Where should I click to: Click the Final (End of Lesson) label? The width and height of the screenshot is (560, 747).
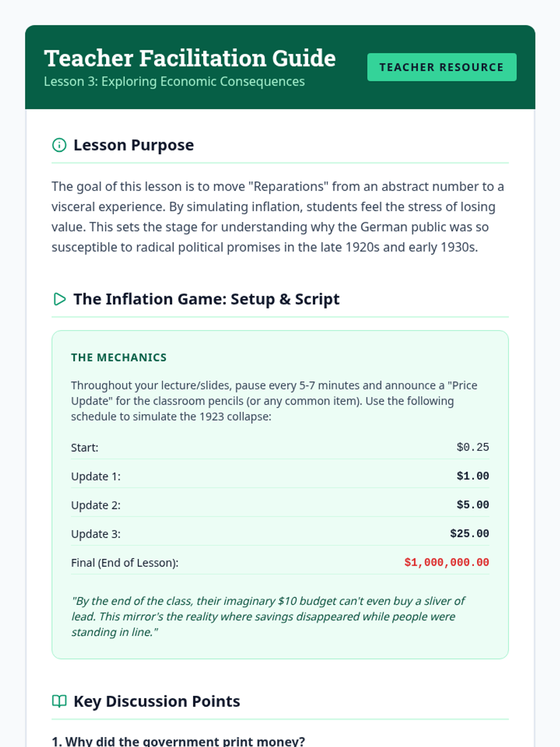click(125, 563)
